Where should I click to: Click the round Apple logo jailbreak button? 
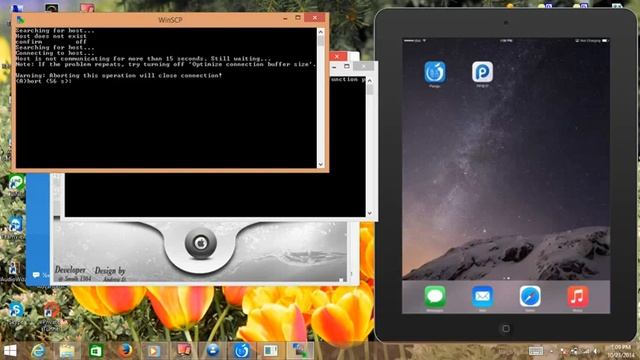tap(200, 243)
